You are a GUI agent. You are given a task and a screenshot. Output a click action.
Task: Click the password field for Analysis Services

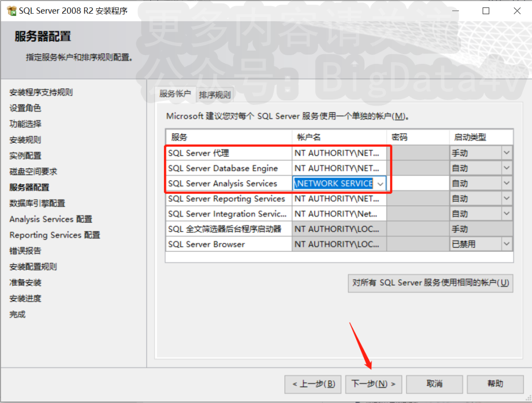(x=418, y=184)
